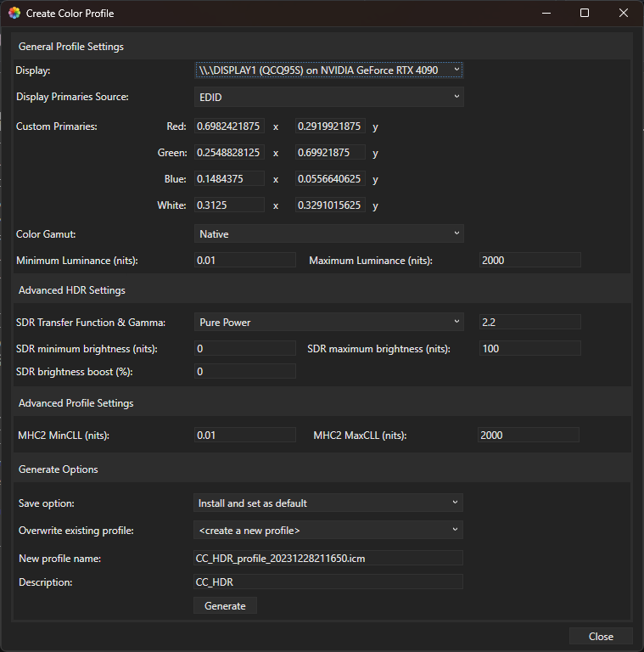The width and height of the screenshot is (644, 652).
Task: Open the Overwrite existing profile dropdown
Action: [x=328, y=530]
